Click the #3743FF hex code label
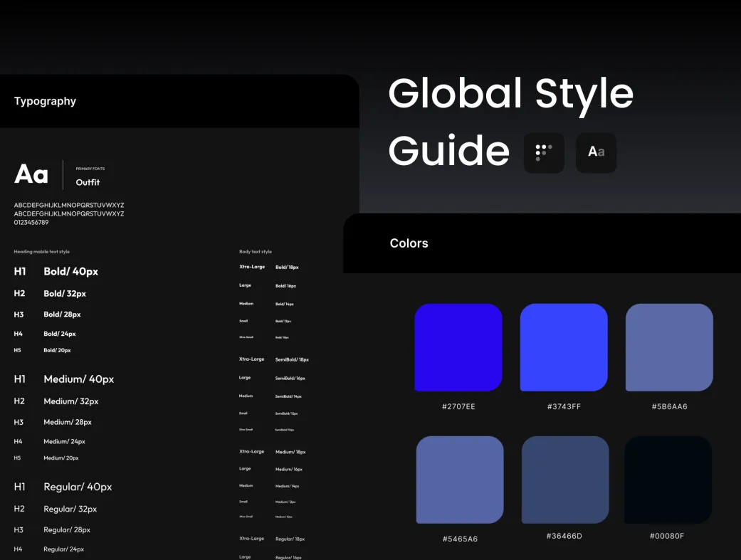The width and height of the screenshot is (741, 560). (564, 407)
